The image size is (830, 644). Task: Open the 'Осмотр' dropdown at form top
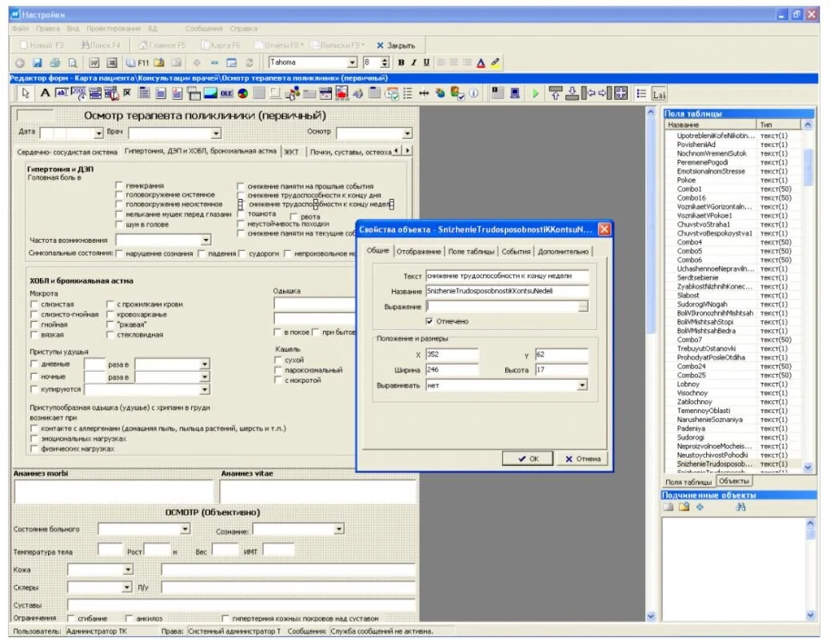[x=406, y=133]
